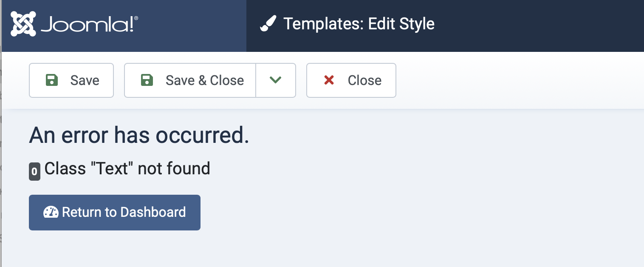Click the floppy icon on Save & Close

point(147,80)
